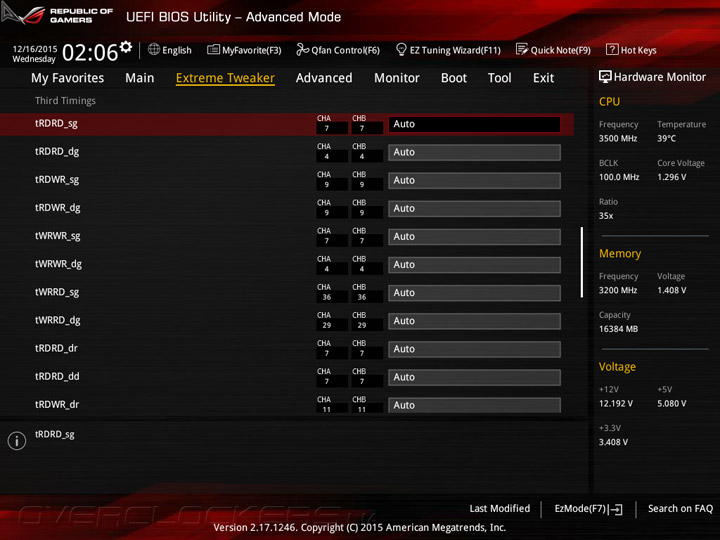Select the Extreme Tweaker tab
720x540 pixels.
coord(225,78)
